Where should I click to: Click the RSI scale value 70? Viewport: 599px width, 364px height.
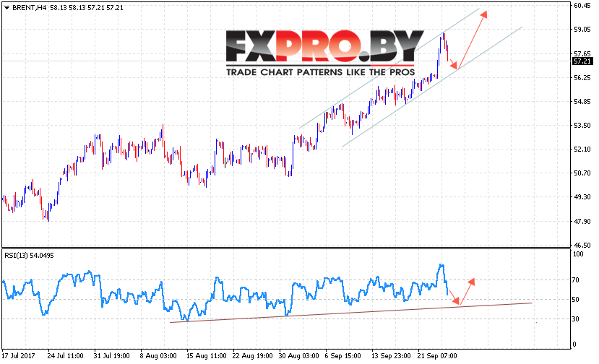click(576, 280)
